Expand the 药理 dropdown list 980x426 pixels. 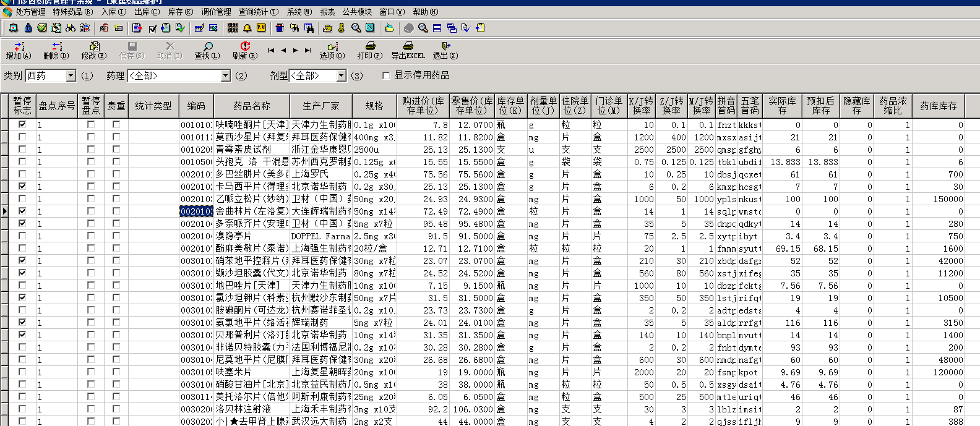click(x=225, y=75)
